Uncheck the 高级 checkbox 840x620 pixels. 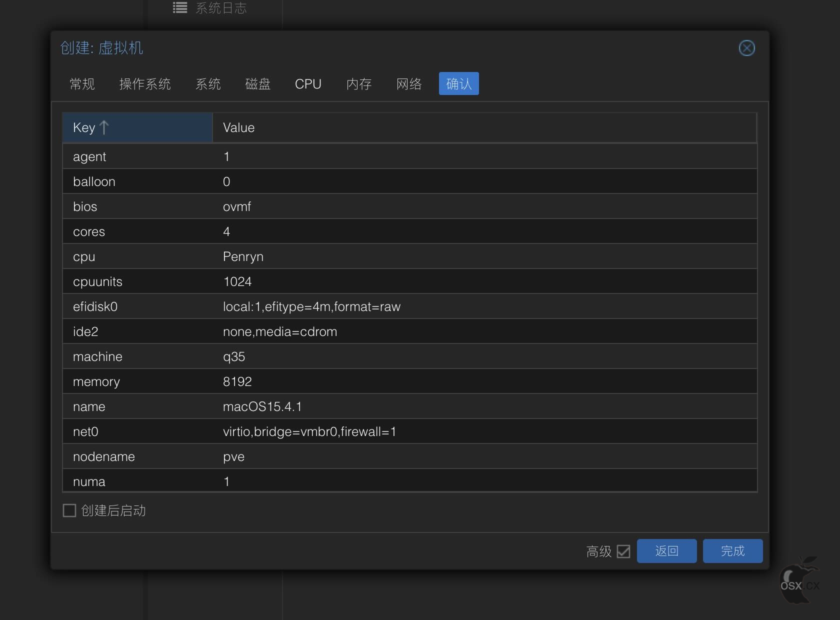click(623, 551)
